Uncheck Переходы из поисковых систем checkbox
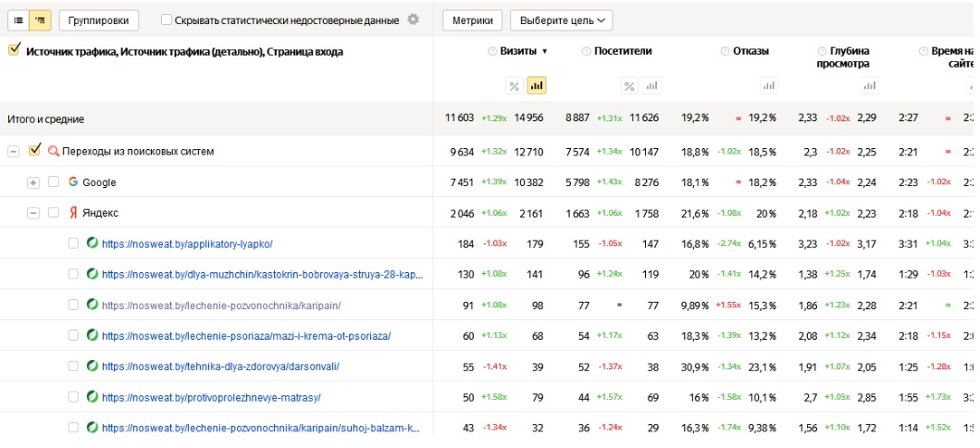980x448 pixels. [x=35, y=151]
